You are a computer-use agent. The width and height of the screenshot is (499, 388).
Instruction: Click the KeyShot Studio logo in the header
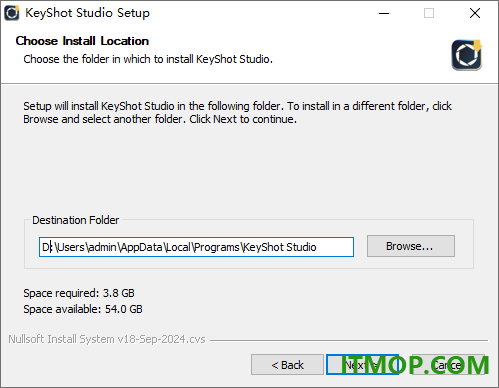tap(467, 55)
